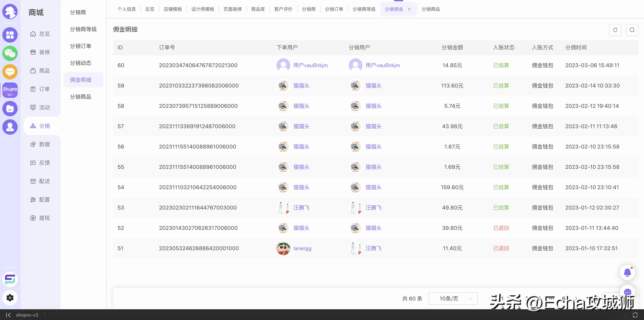Screen dimensions: 644x320
Task: Open user profile link 用户vau6hkjm
Action: coord(310,65)
